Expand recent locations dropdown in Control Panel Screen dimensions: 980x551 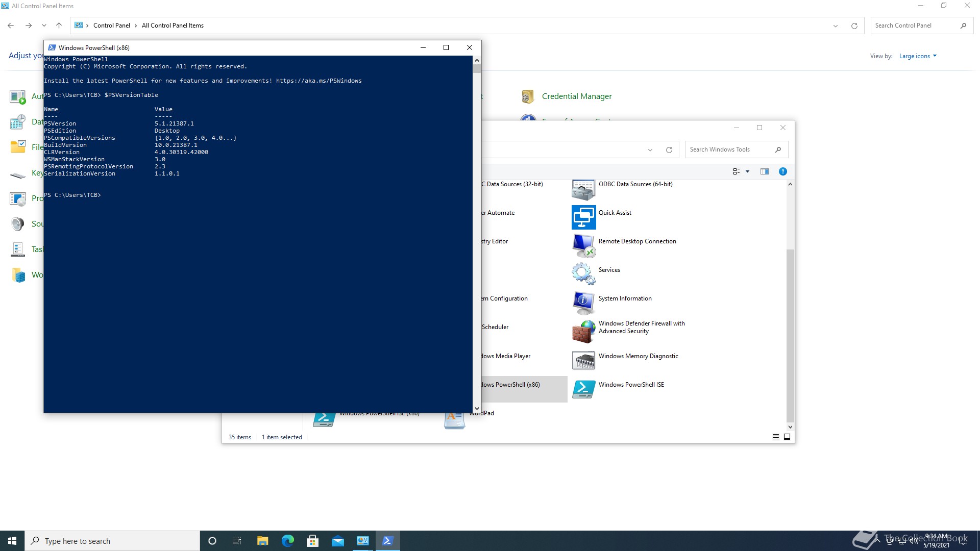[44, 26]
